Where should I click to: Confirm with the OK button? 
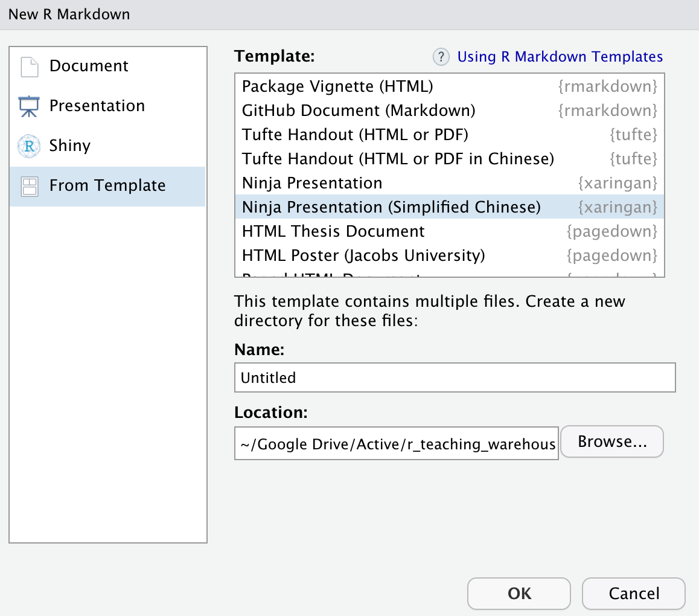pos(519,593)
